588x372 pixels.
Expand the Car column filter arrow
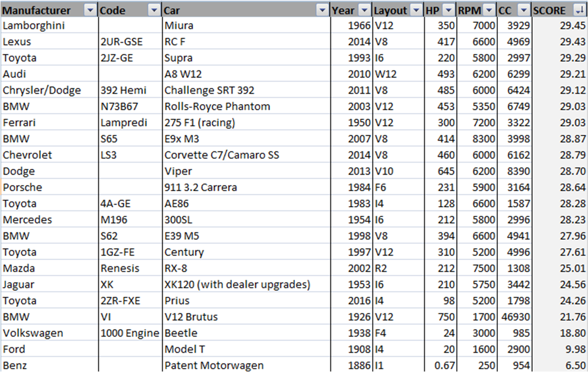(x=322, y=10)
